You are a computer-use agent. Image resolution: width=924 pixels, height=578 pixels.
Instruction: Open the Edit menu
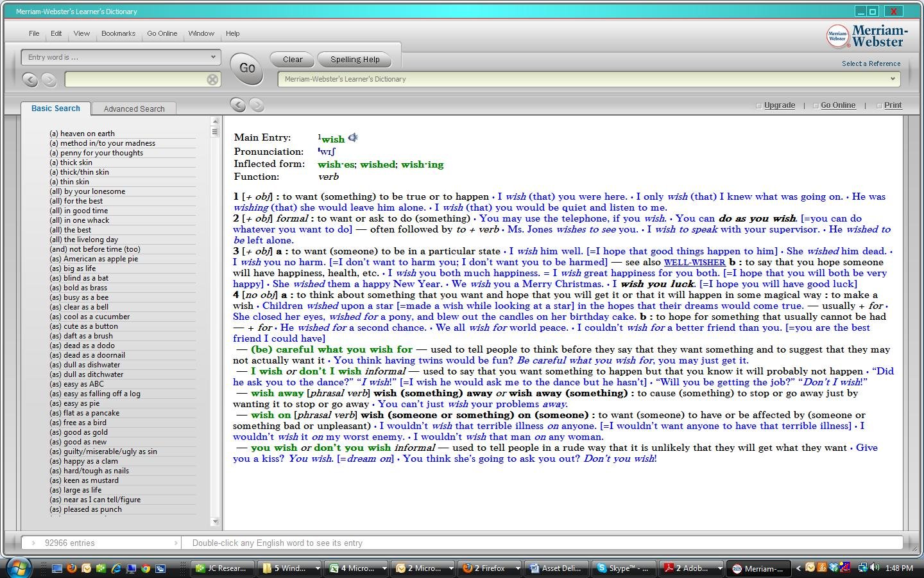56,33
